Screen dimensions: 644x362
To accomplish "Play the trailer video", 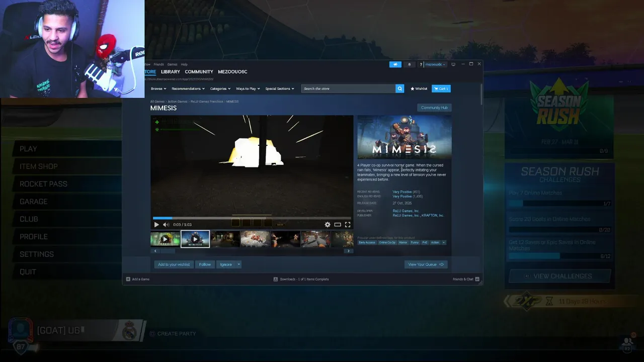I will [156, 225].
